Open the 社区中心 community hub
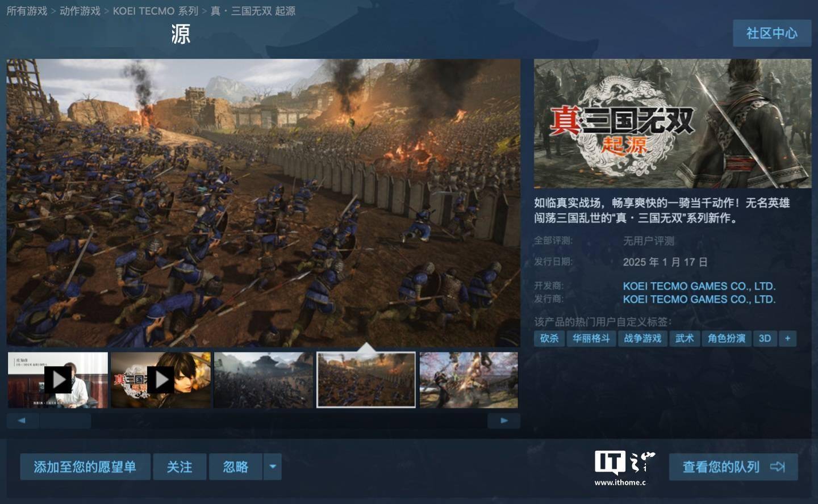Image resolution: width=818 pixels, height=504 pixels. [772, 33]
